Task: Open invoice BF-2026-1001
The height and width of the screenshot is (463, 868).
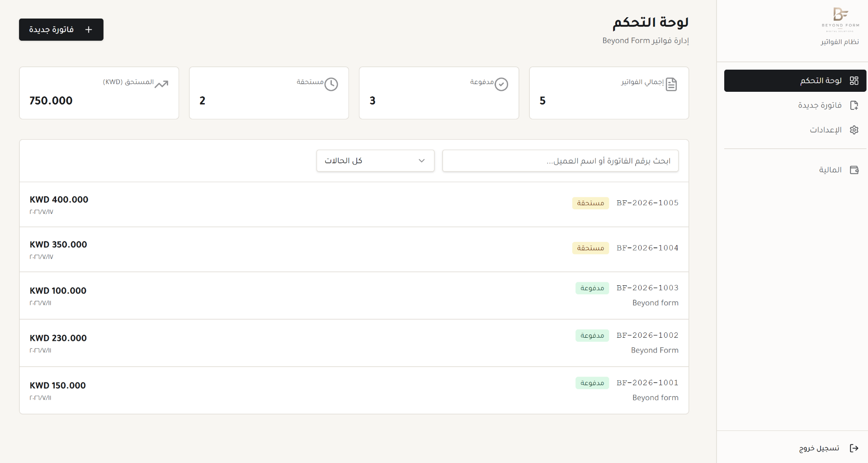Action: coord(354,390)
